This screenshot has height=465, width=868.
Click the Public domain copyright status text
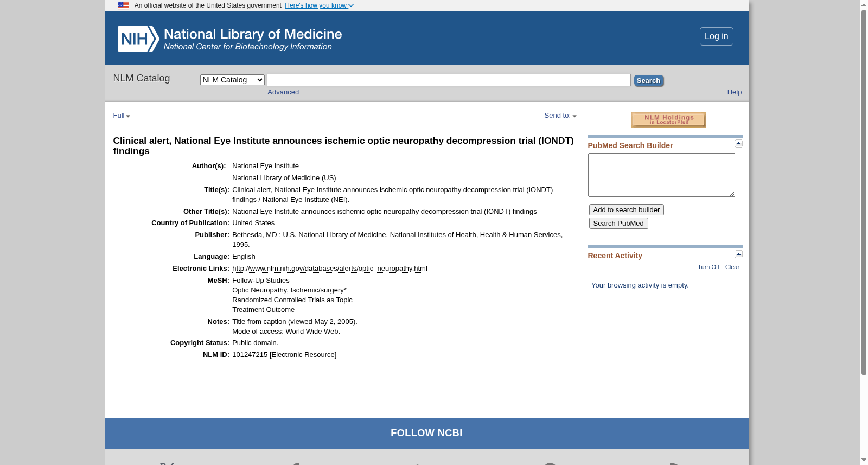point(255,343)
